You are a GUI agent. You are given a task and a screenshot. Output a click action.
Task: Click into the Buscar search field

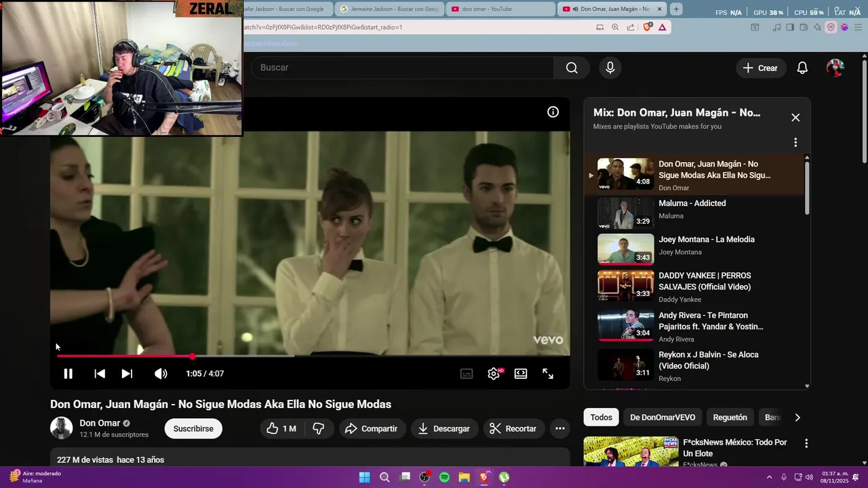pyautogui.click(x=403, y=68)
